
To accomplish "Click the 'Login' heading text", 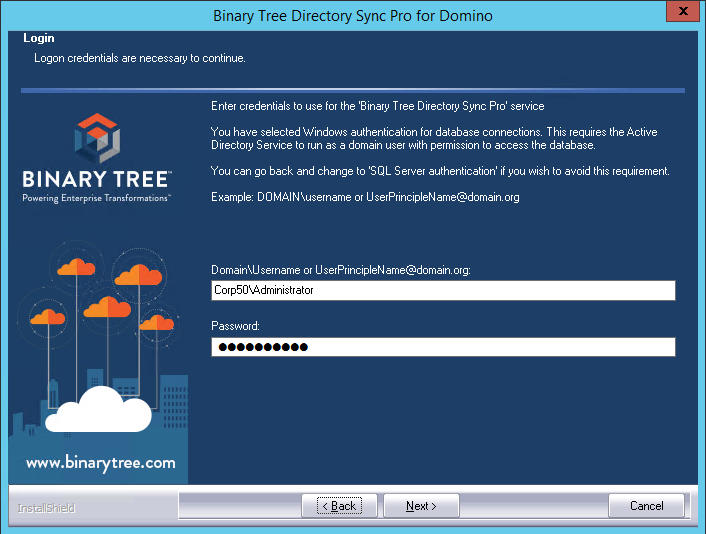I will pyautogui.click(x=39, y=38).
